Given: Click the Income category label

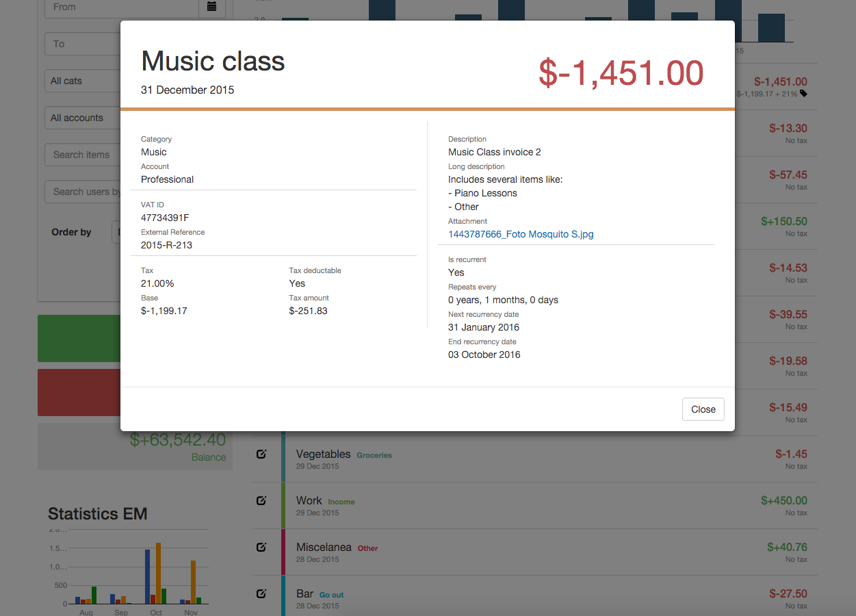Looking at the screenshot, I should 341,502.
